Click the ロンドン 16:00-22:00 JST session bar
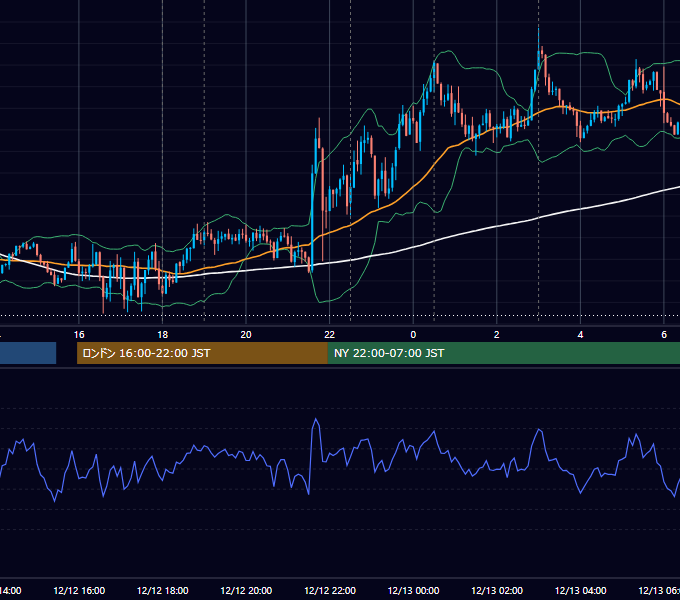The image size is (680, 600). click(x=202, y=353)
